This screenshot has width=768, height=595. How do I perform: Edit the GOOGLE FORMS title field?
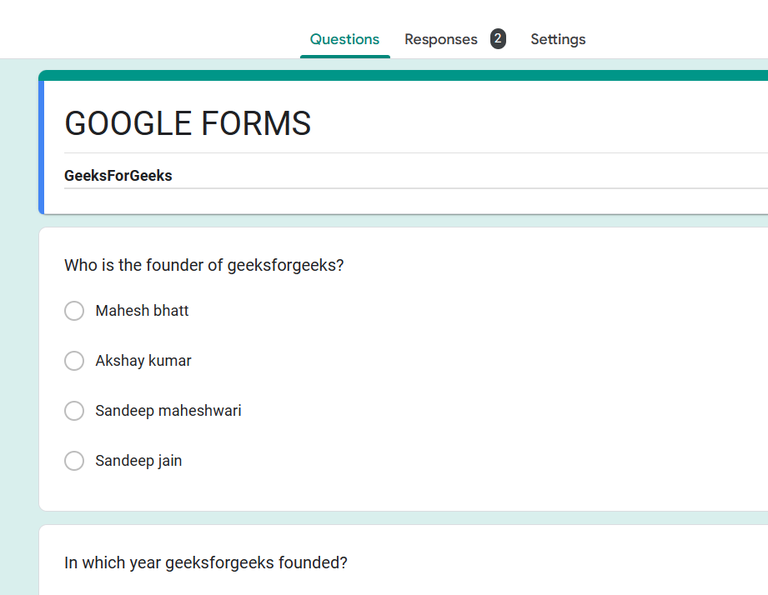coord(415,123)
